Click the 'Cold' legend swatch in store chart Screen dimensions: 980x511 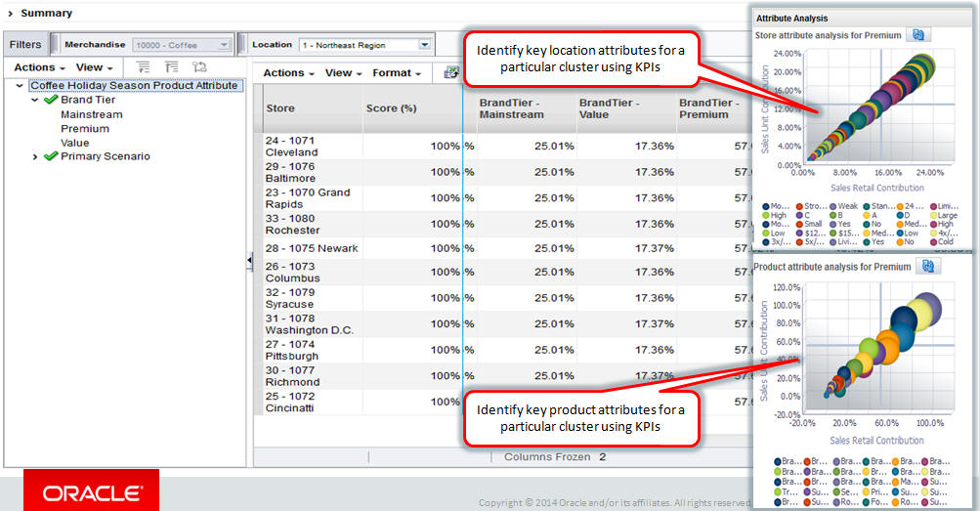pyautogui.click(x=934, y=241)
